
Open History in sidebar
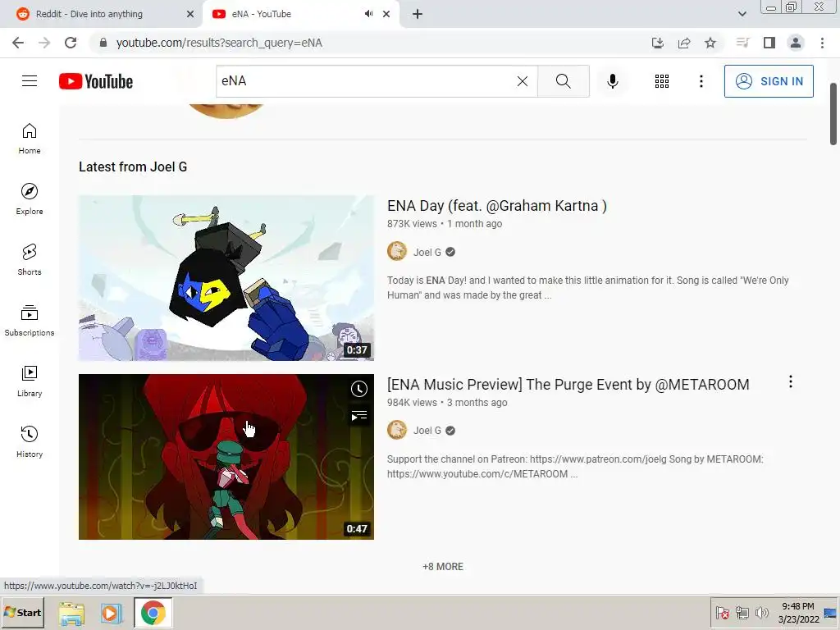tap(30, 442)
